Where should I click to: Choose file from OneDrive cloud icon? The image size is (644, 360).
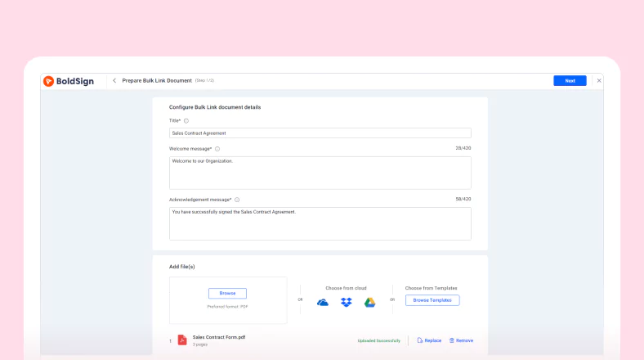tap(323, 303)
